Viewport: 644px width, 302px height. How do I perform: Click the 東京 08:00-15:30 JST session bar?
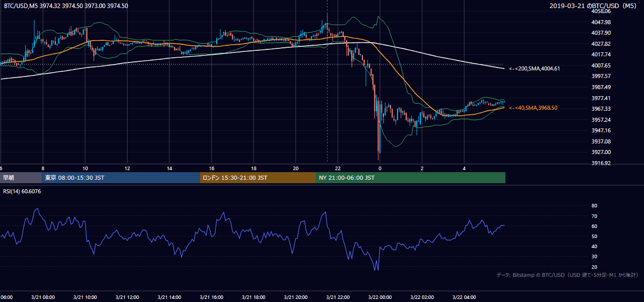[x=121, y=178]
